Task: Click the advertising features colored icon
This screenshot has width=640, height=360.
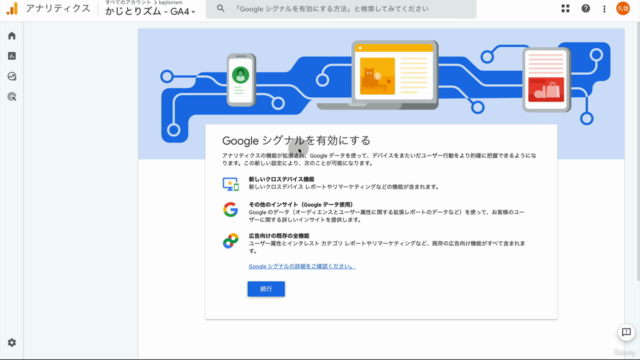Action: 231,241
